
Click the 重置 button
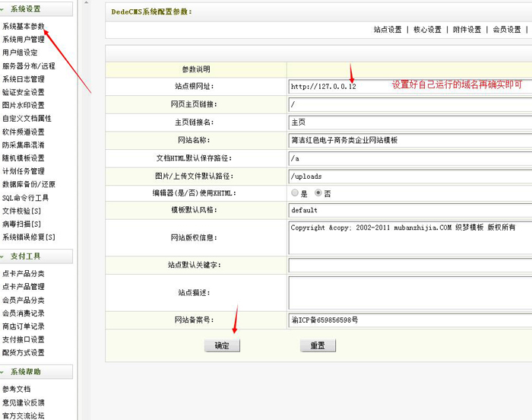(x=318, y=345)
